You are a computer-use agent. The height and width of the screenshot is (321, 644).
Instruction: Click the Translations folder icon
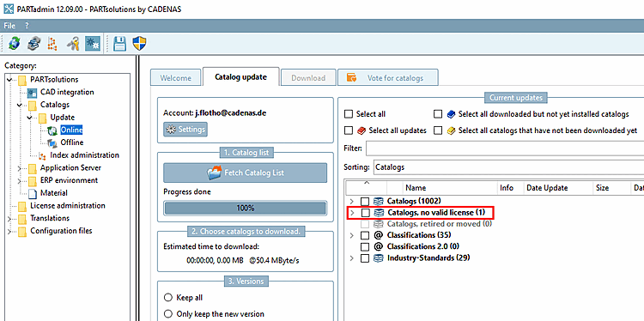(22, 218)
